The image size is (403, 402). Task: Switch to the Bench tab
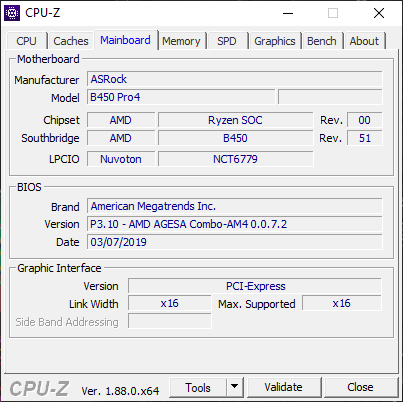[322, 41]
